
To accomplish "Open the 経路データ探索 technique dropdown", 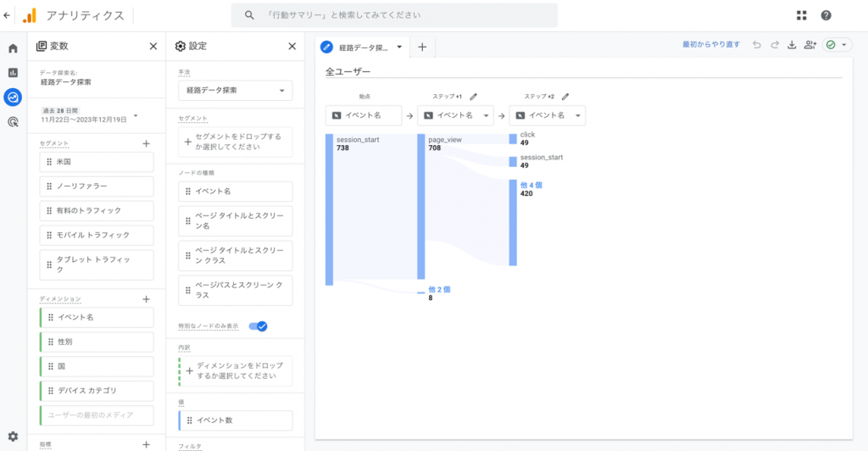I will 236,90.
